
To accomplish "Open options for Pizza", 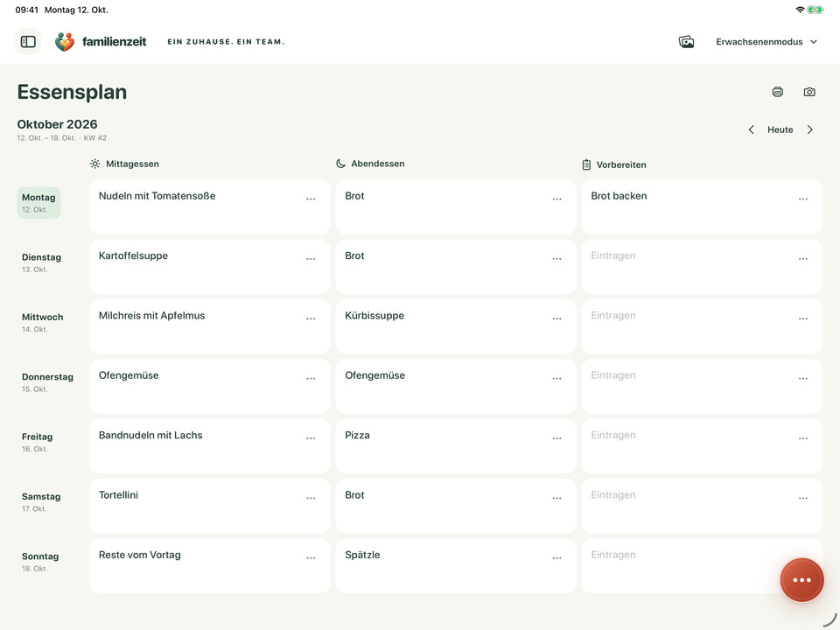I will (x=557, y=438).
